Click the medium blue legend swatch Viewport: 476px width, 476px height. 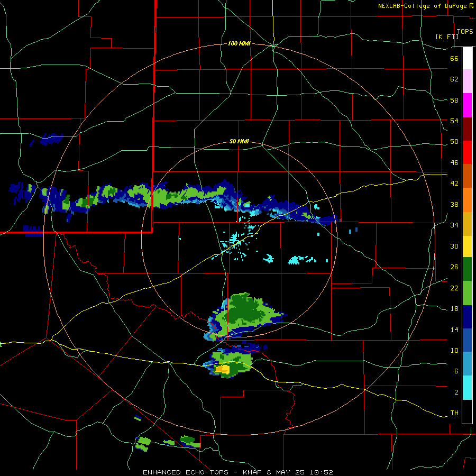(467, 340)
